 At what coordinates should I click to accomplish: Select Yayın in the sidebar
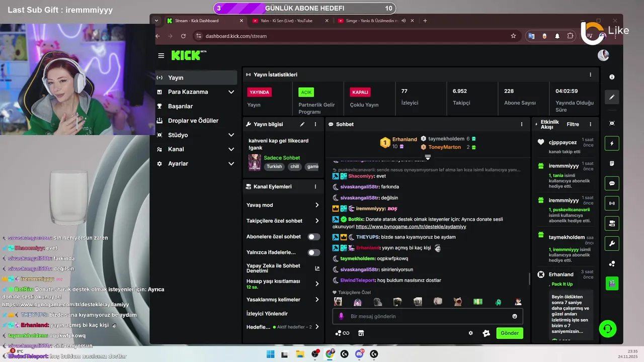tap(196, 77)
